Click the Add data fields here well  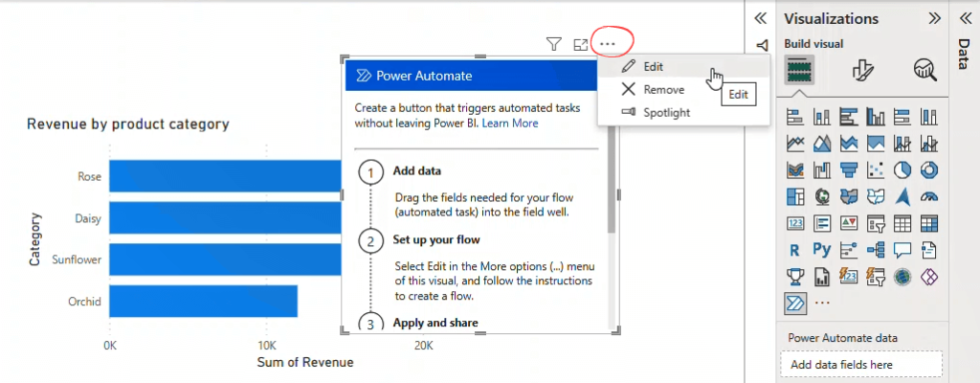click(x=861, y=364)
